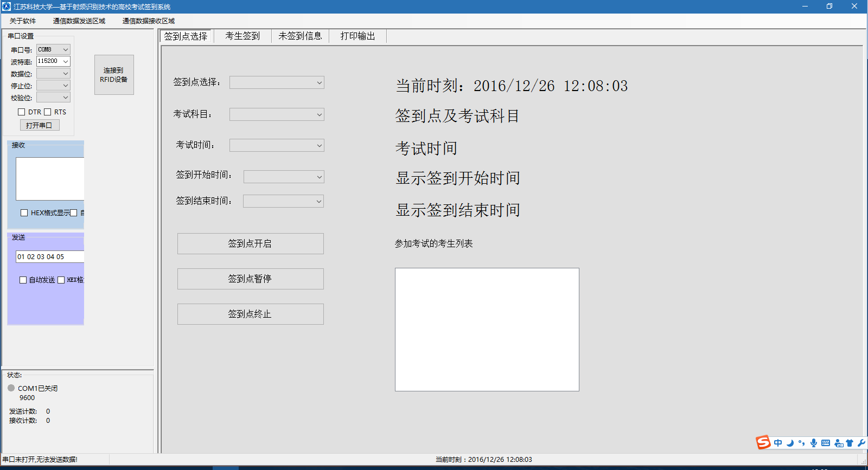Click the application icon in the title bar

[x=7, y=7]
